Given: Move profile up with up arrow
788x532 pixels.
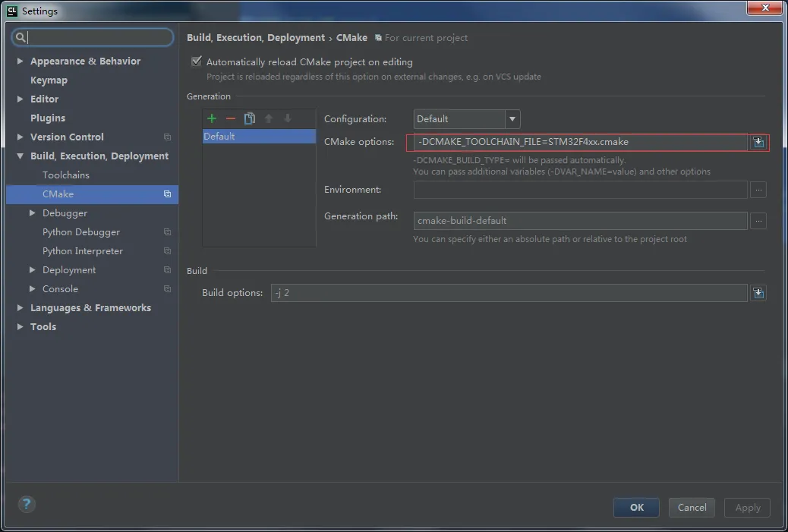Looking at the screenshot, I should coord(269,118).
